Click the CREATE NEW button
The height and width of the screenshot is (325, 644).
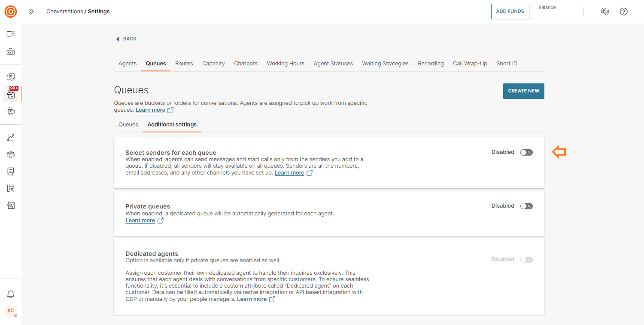pos(524,91)
